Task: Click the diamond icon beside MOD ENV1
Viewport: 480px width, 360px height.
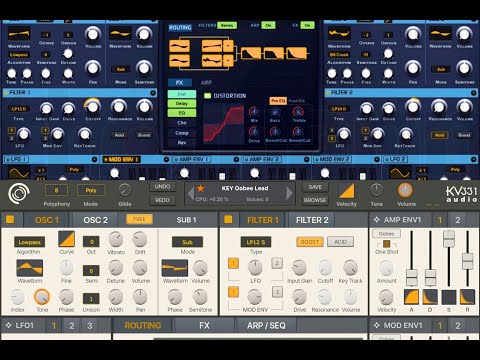Action: click(377, 325)
